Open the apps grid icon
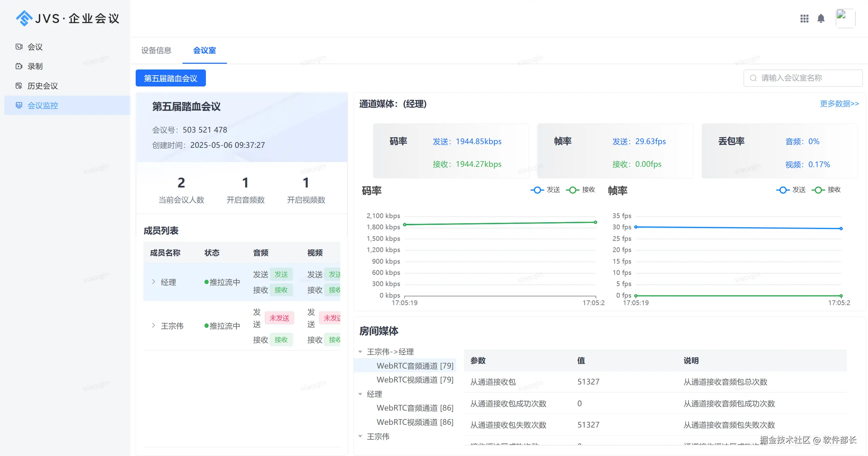 (804, 18)
